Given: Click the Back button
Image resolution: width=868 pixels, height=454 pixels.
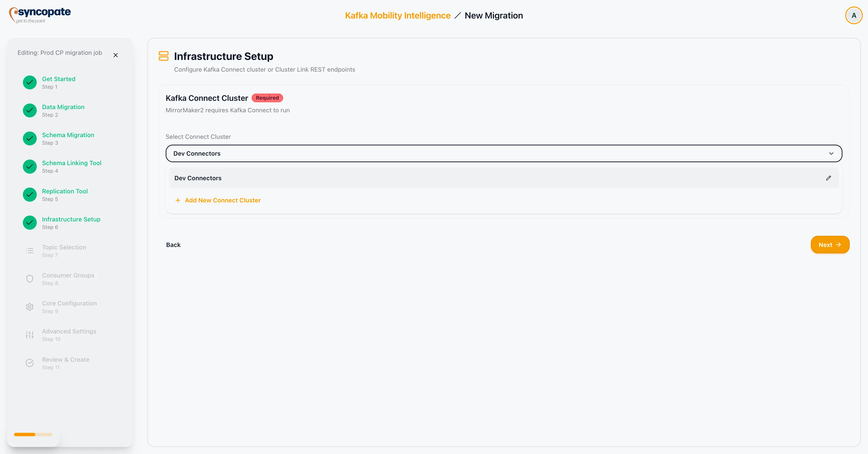Looking at the screenshot, I should pos(173,245).
